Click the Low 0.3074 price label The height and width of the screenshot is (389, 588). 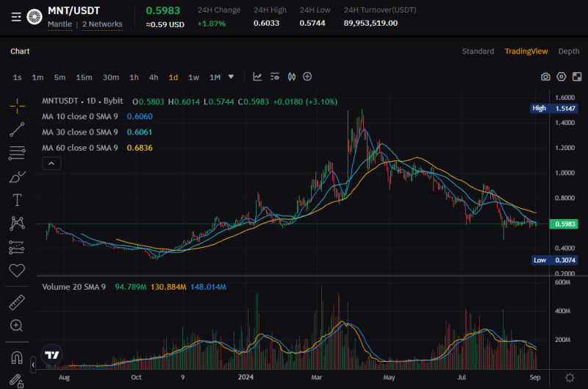(x=554, y=260)
